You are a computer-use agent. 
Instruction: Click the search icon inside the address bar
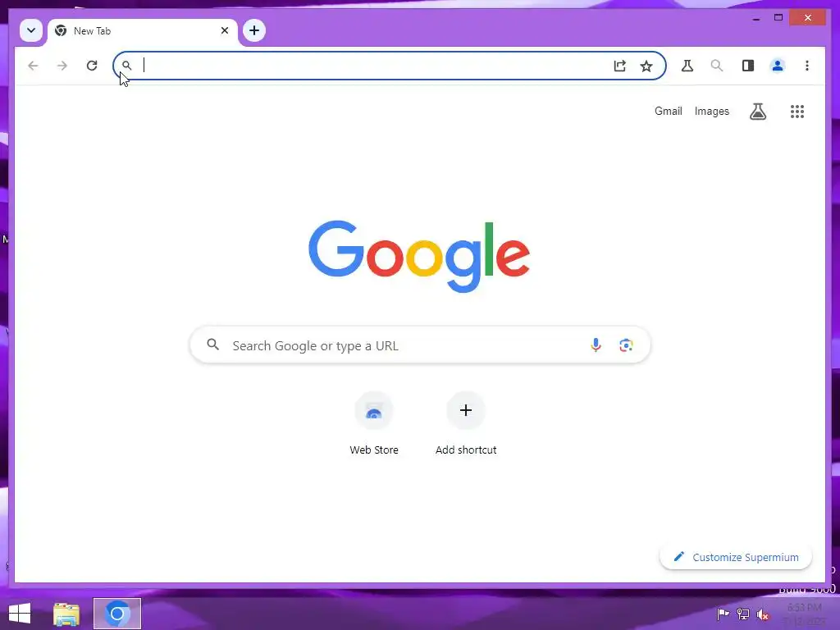click(x=127, y=66)
